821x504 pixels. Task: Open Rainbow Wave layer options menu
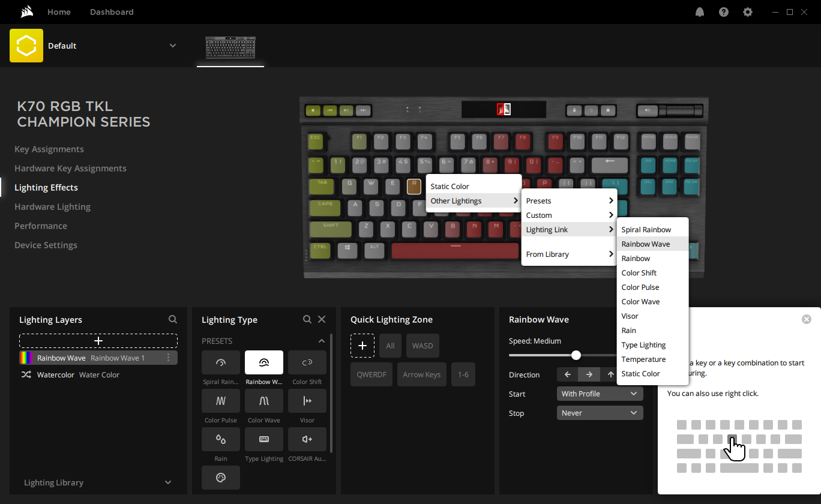169,358
